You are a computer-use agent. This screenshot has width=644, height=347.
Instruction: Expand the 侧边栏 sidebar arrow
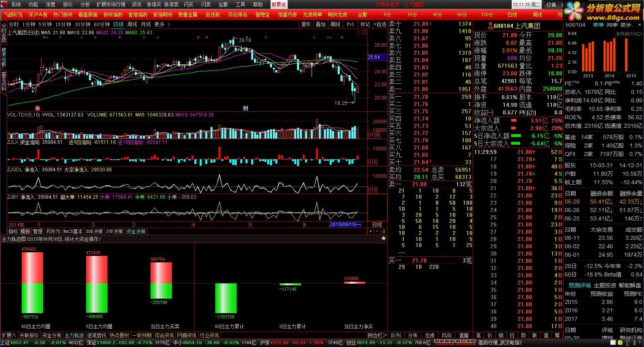376,335
